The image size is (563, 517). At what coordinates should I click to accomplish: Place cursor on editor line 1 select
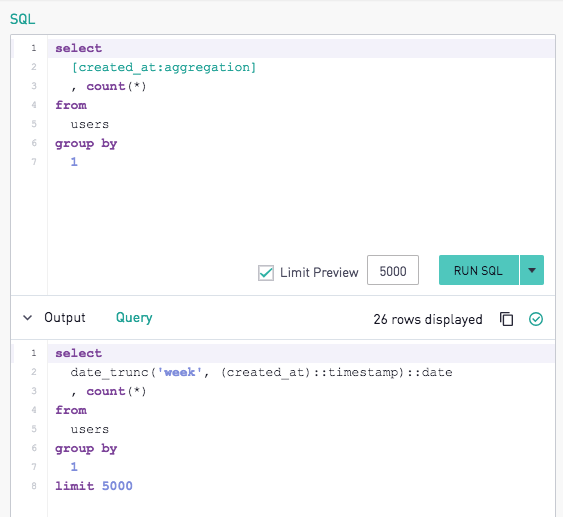(78, 48)
